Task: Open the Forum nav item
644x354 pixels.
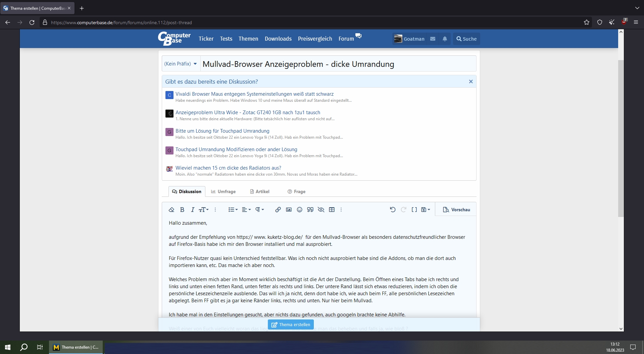Action: [346, 39]
